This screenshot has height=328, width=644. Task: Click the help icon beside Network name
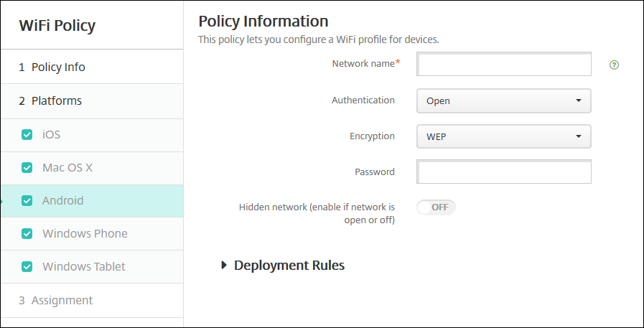pyautogui.click(x=614, y=65)
